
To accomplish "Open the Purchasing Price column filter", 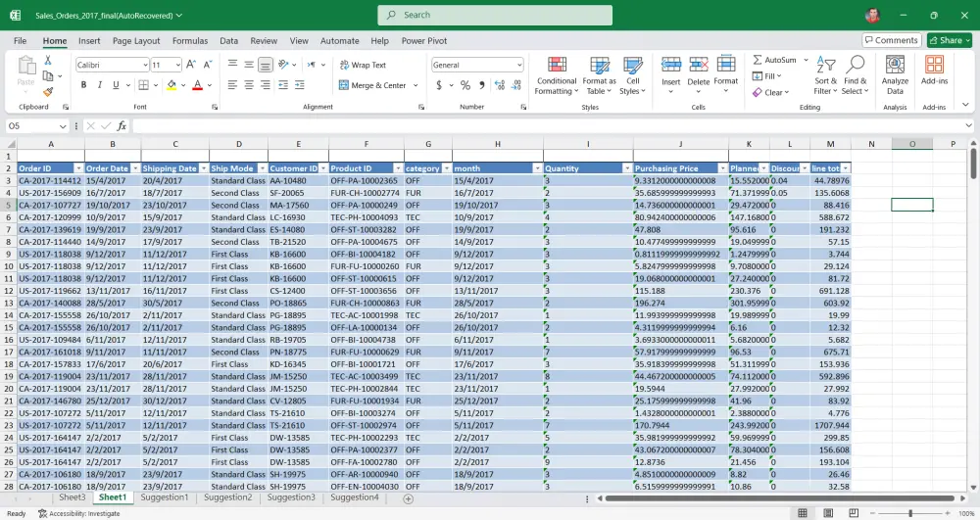I will coord(722,168).
